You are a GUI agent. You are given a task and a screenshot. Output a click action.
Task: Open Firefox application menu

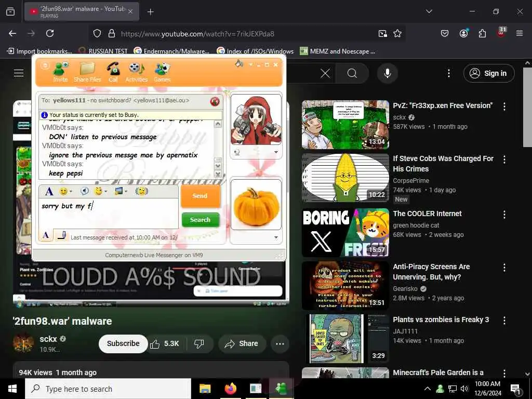point(519,33)
